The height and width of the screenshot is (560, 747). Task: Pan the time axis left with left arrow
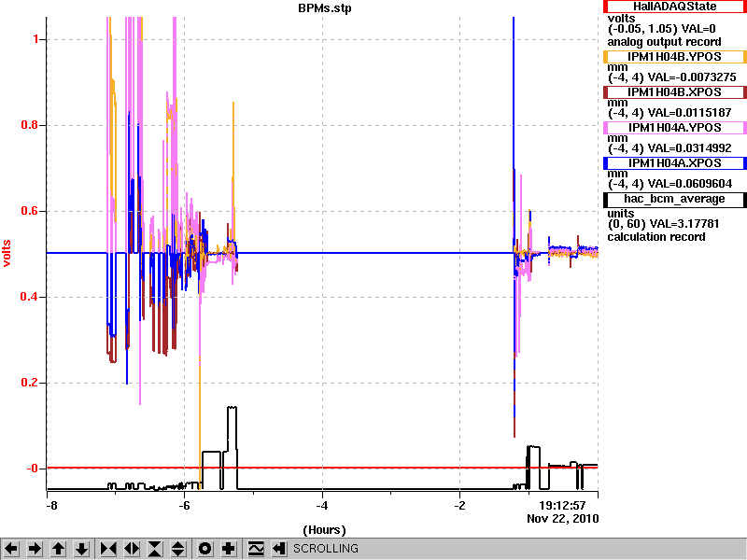point(11,549)
